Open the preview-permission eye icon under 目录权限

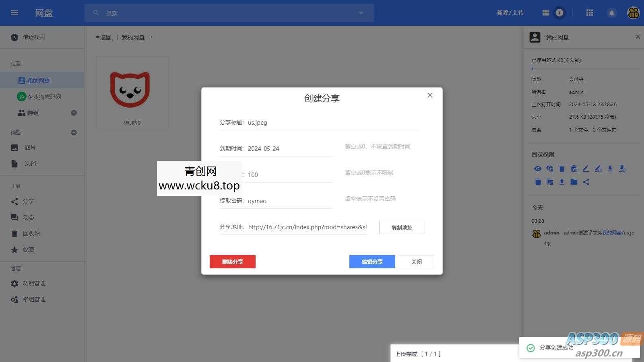(x=538, y=169)
